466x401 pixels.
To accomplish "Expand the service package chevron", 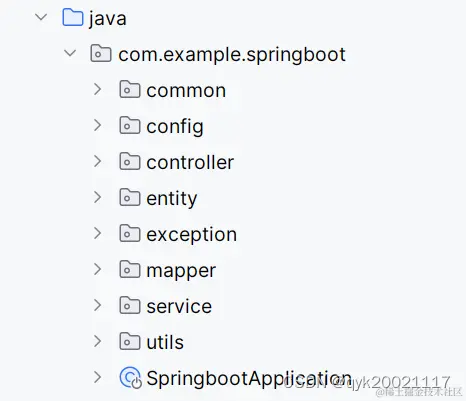I will point(98,305).
